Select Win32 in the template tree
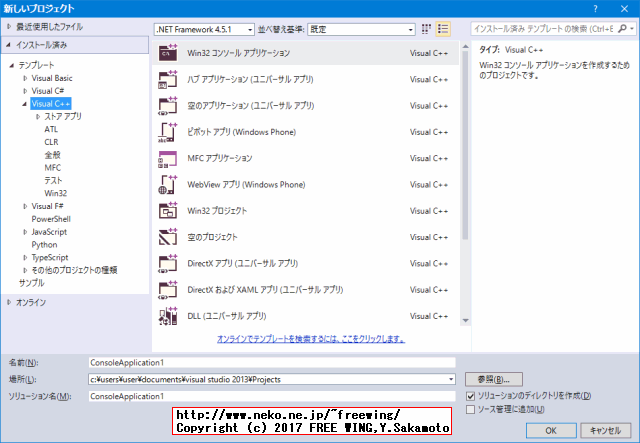This screenshot has width=640, height=443. 56,194
